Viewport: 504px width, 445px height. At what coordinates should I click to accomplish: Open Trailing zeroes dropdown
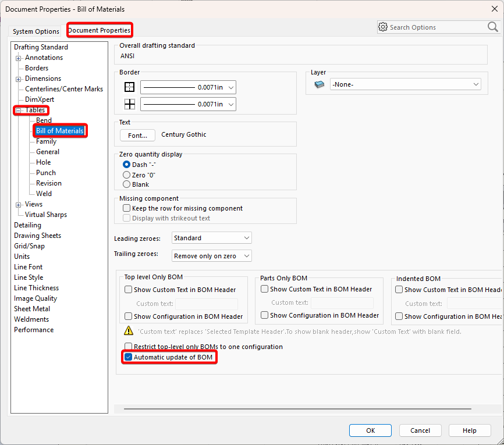pyautogui.click(x=211, y=256)
